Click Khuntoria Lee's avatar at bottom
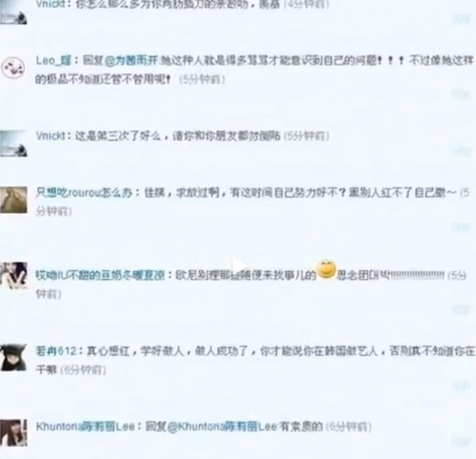This screenshot has height=459, width=476. tap(14, 432)
